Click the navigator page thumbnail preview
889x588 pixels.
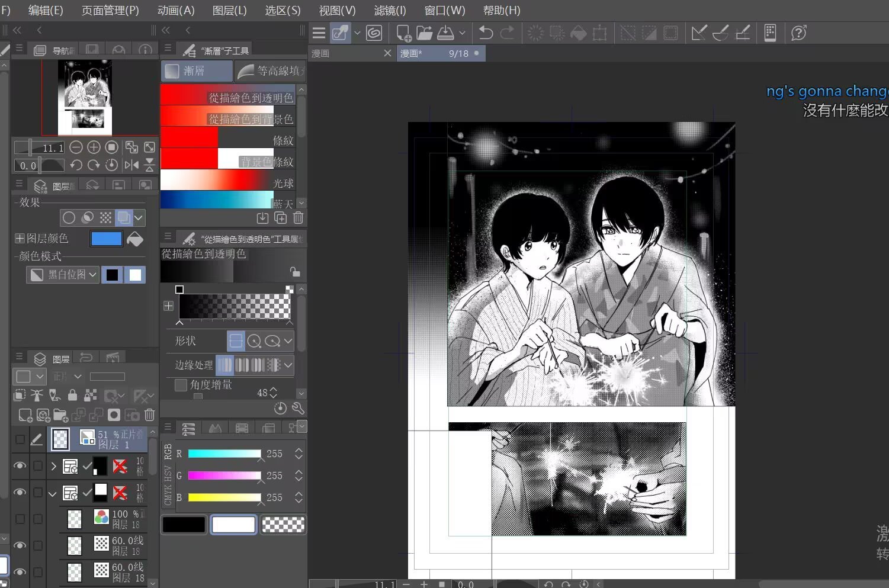point(85,98)
